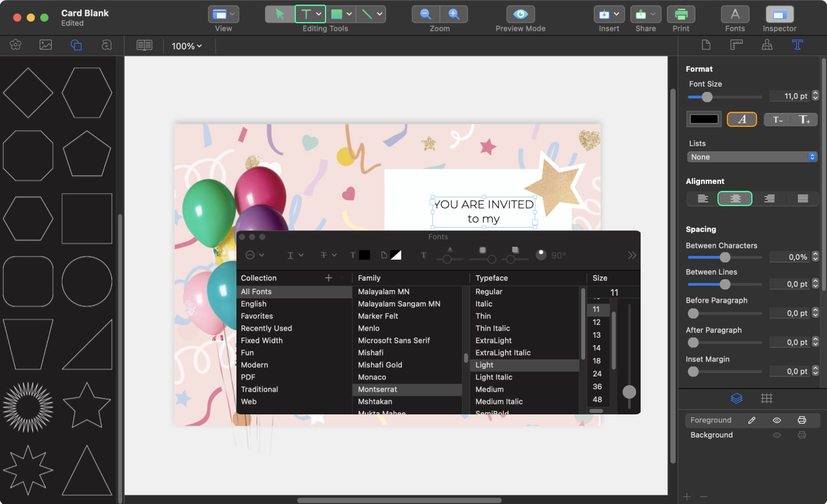Switch to the Text inspector tab
827x504 pixels.
[x=797, y=45]
